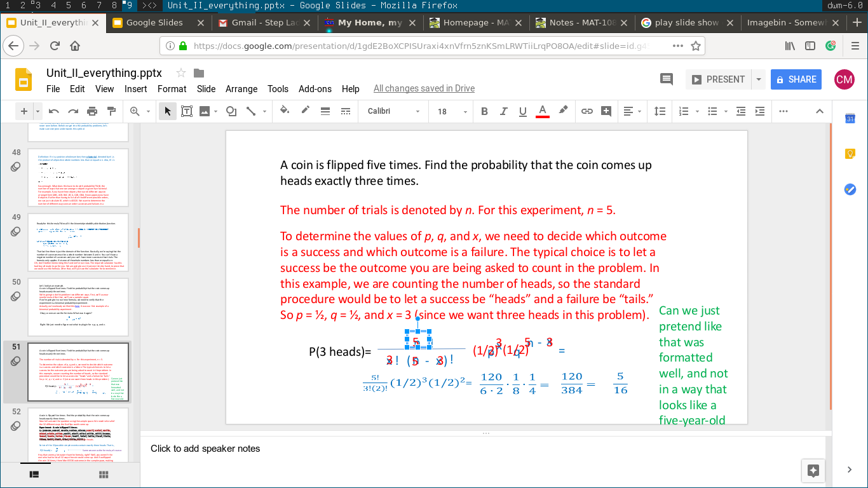The height and width of the screenshot is (488, 868).
Task: Open the Insert menu
Action: [135, 89]
